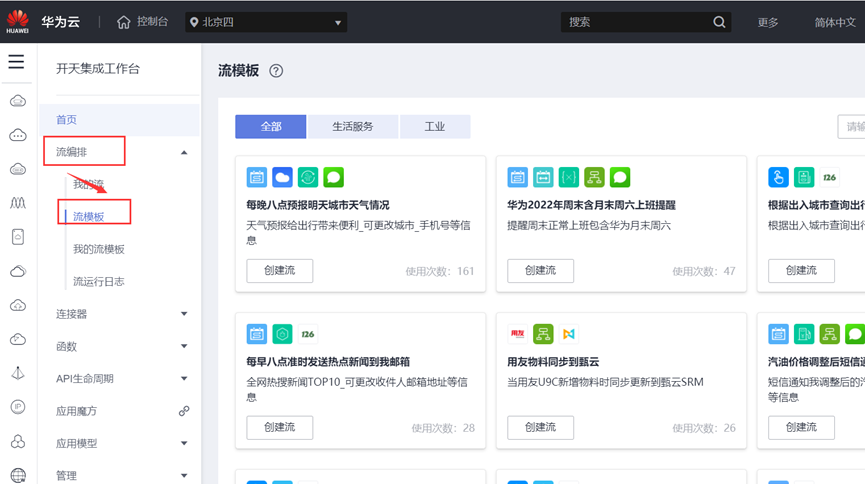865x484 pixels.
Task: Open title 每晚八点预报明天城市天气情况
Action: (318, 205)
